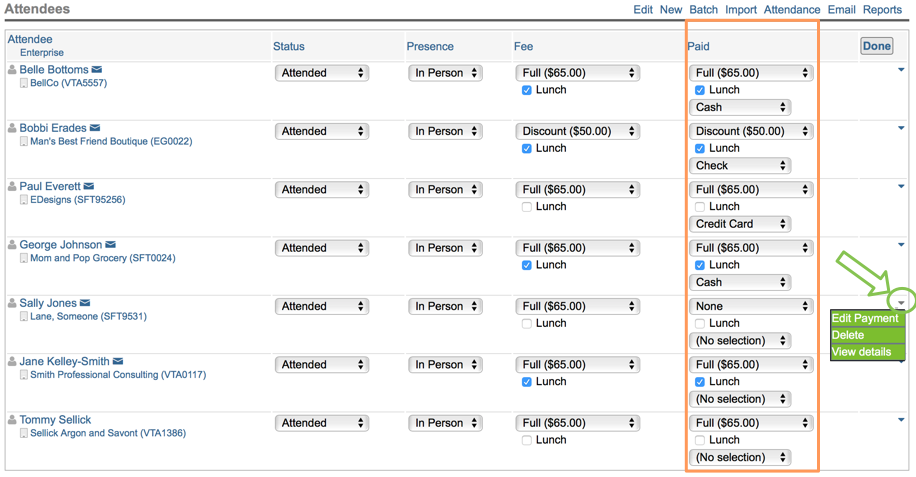Viewport: 916px width, 477px height.
Task: Click enterprise building icon beside BellCo
Action: (x=24, y=84)
